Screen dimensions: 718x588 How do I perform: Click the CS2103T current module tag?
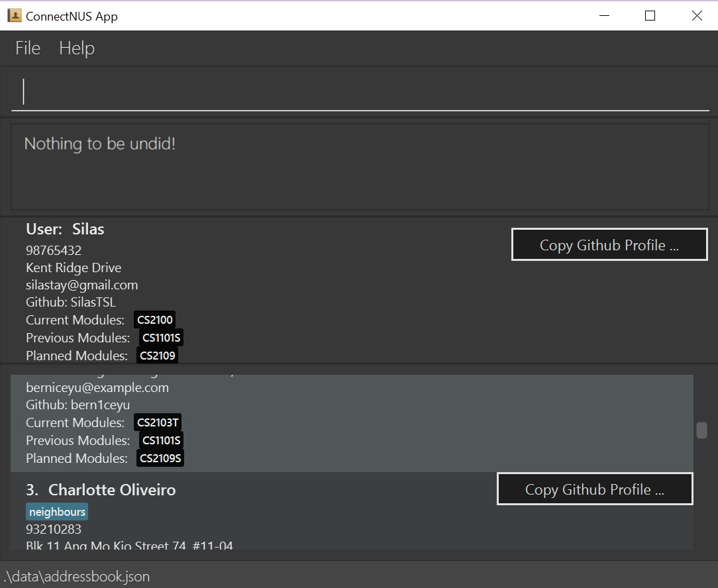(158, 422)
